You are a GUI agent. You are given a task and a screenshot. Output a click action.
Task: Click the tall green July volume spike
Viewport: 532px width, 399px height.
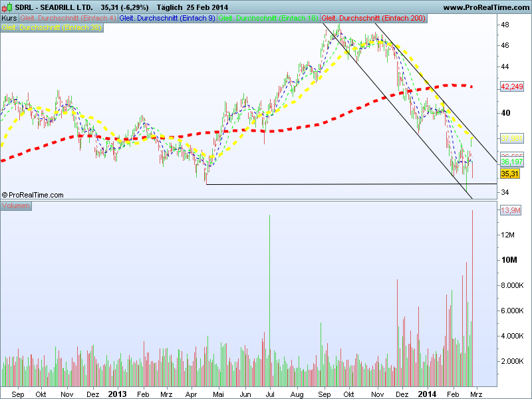[270, 301]
